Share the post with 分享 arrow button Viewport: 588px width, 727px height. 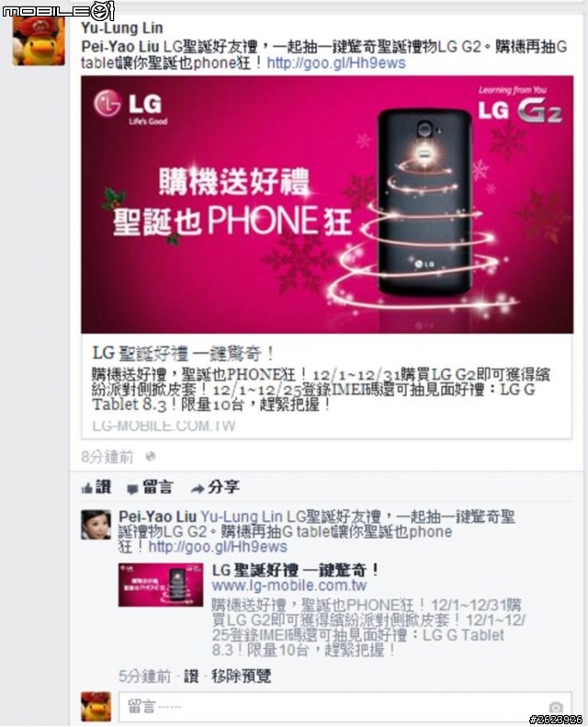click(216, 487)
